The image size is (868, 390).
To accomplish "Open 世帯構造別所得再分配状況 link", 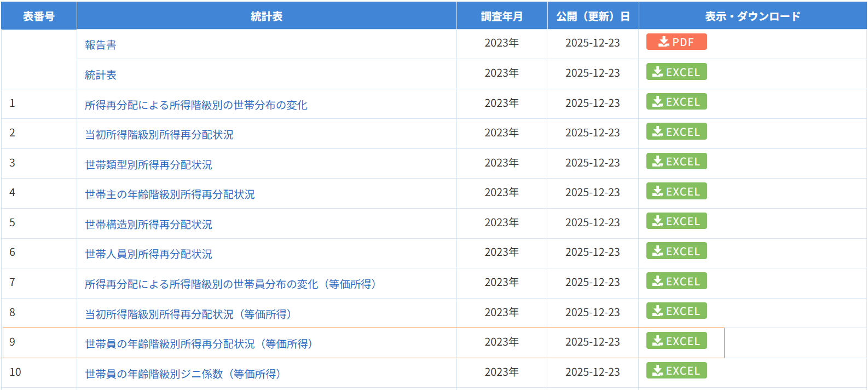I will tap(148, 225).
